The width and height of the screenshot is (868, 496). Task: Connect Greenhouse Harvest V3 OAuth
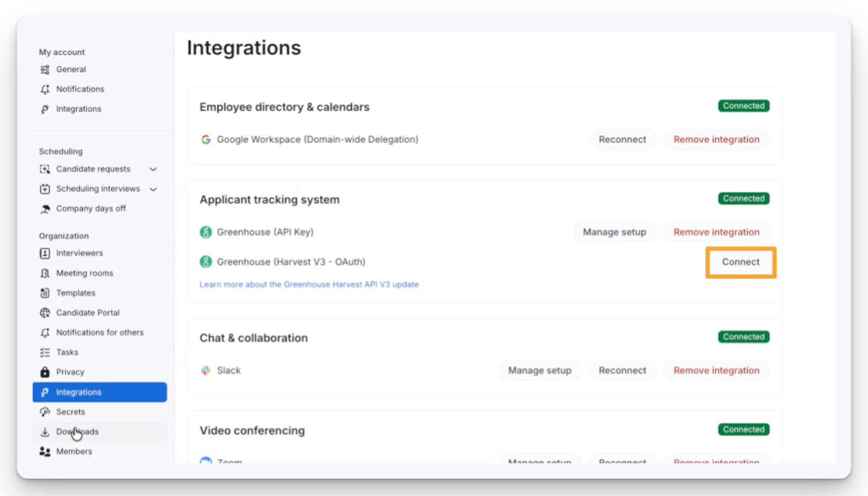tap(741, 262)
